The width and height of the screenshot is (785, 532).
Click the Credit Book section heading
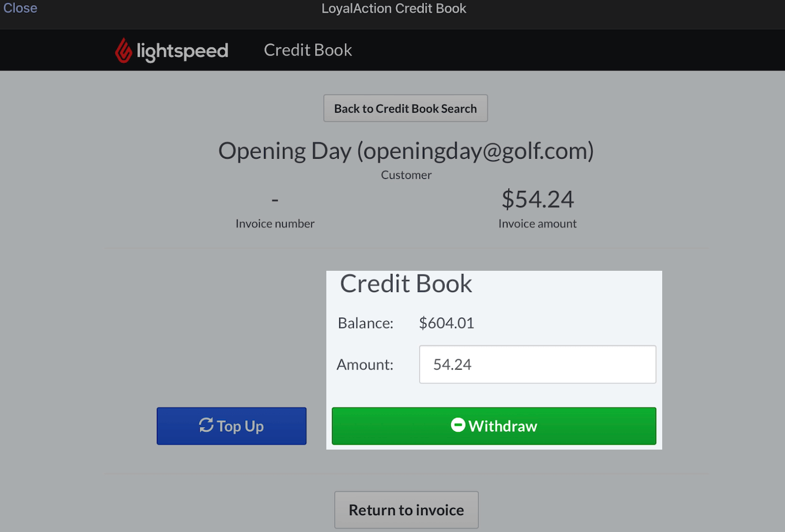click(406, 284)
